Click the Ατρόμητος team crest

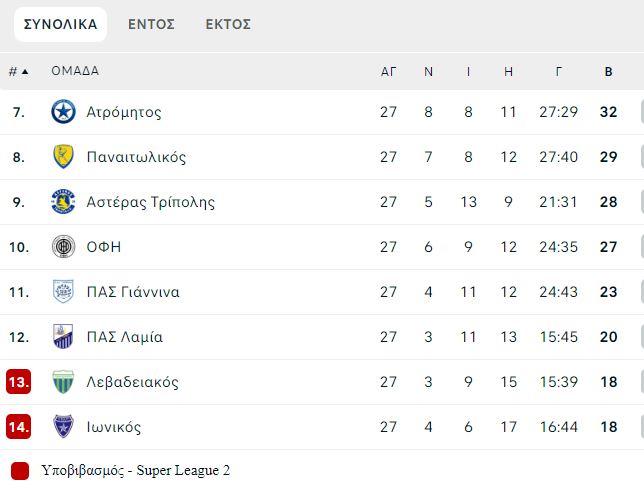coord(63,112)
